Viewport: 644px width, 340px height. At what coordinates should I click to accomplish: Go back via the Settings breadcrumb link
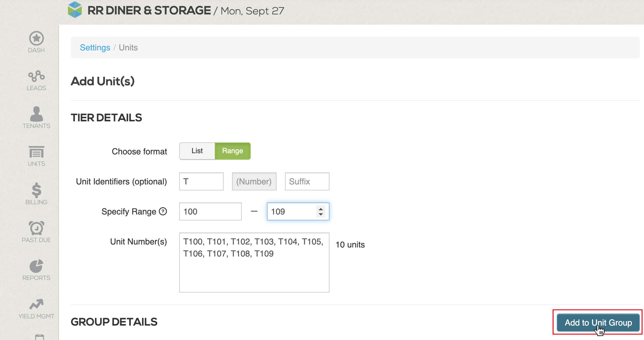coord(95,47)
